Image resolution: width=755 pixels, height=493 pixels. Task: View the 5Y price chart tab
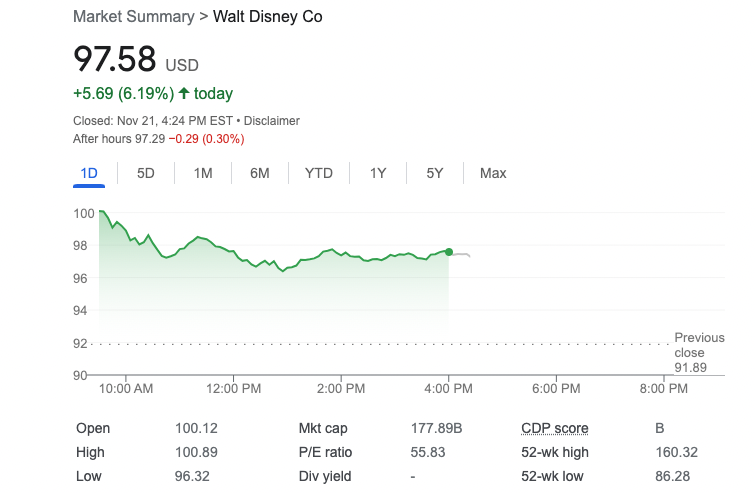pyautogui.click(x=435, y=173)
